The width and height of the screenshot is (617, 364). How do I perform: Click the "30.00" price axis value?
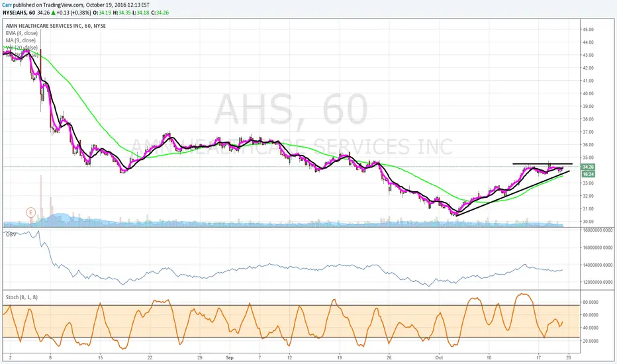(x=589, y=222)
